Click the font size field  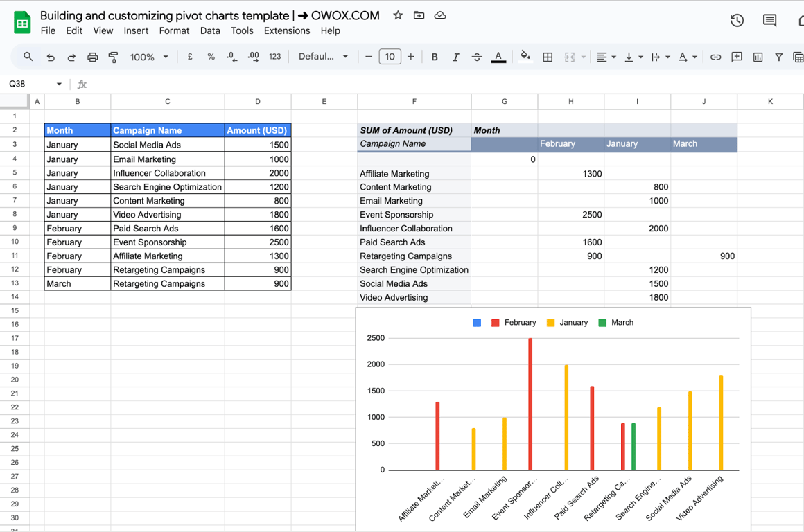(x=390, y=57)
